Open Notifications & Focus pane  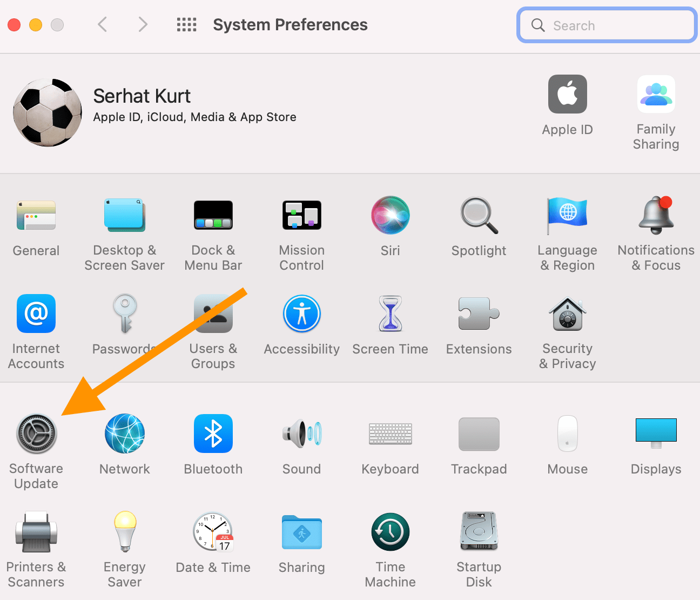[656, 215]
